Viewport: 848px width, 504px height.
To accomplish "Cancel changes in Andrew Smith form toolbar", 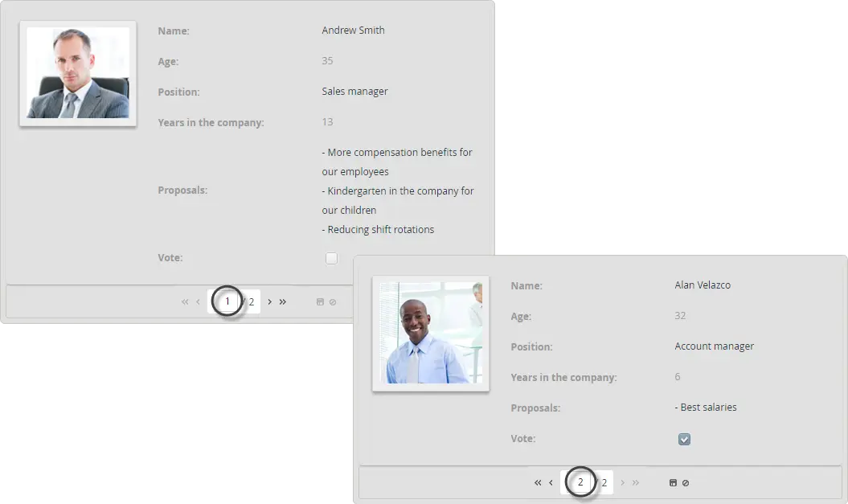I will coord(333,301).
